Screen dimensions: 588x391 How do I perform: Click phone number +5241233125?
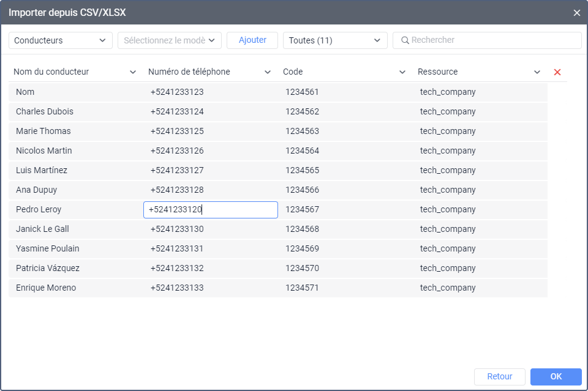point(177,131)
